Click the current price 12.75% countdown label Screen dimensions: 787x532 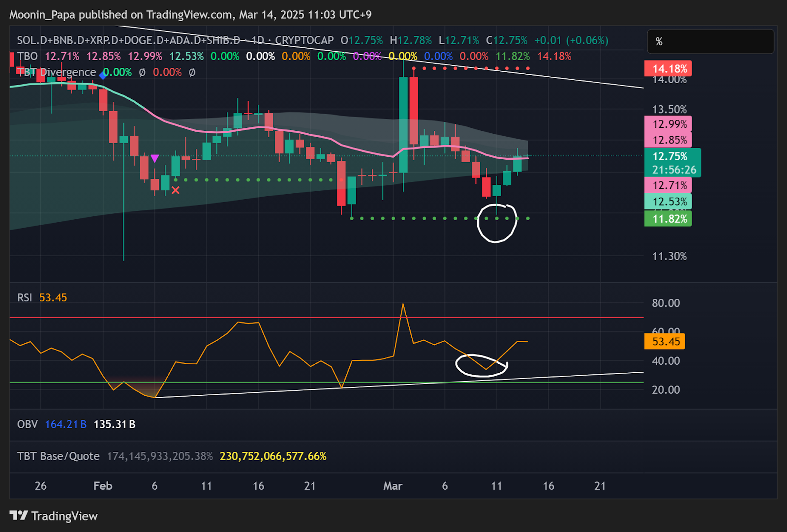(x=672, y=163)
